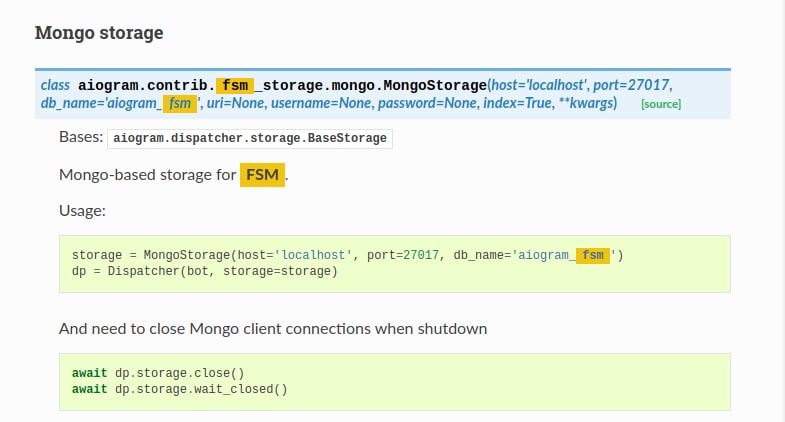Click the 'Bases:' label
The width and height of the screenshot is (785, 422).
(x=81, y=137)
